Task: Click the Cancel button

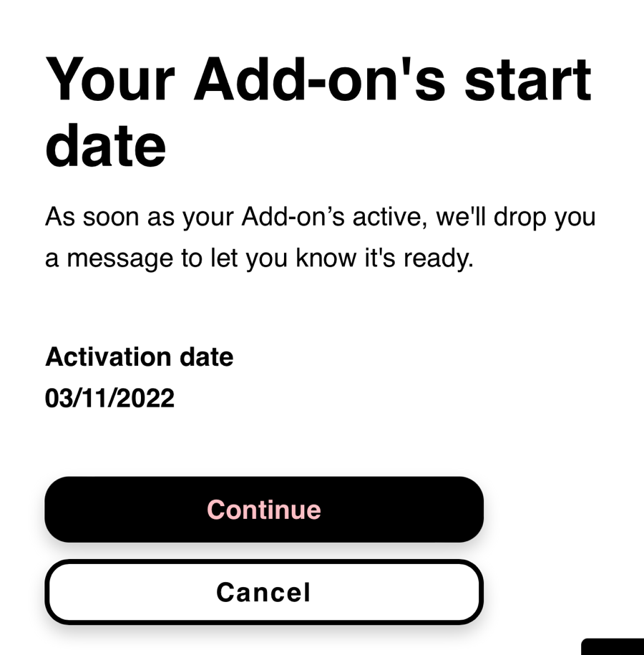Action: click(x=263, y=592)
